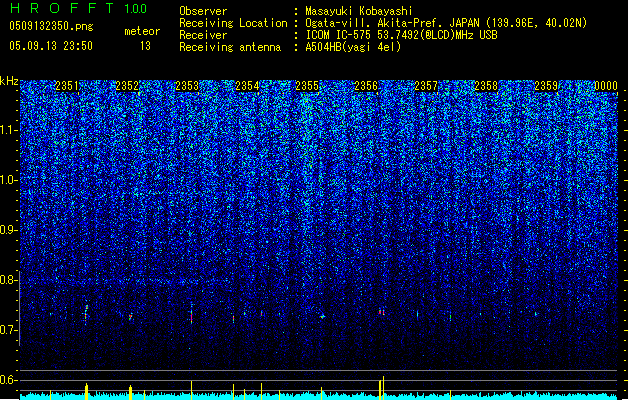Screen dimensions: 629x400
Task: Click the tallest yellow power spike at 2356
Action: click(383, 388)
